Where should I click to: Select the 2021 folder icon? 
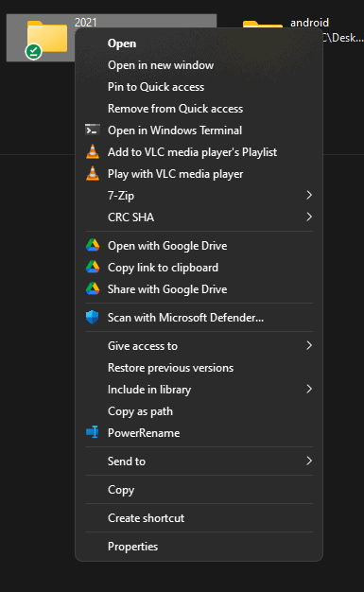pos(47,37)
